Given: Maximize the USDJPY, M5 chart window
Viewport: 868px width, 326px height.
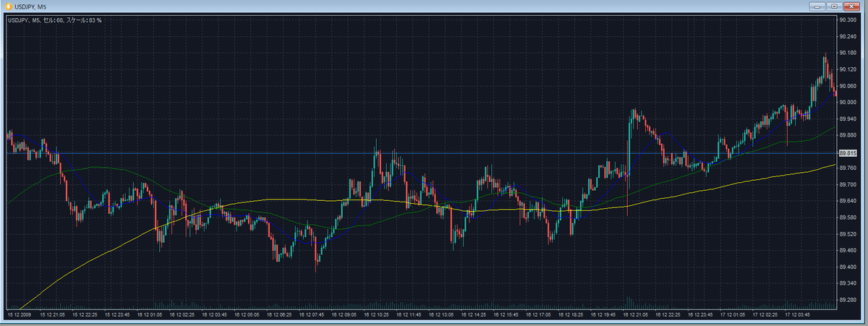Looking at the screenshot, I should coord(835,6).
